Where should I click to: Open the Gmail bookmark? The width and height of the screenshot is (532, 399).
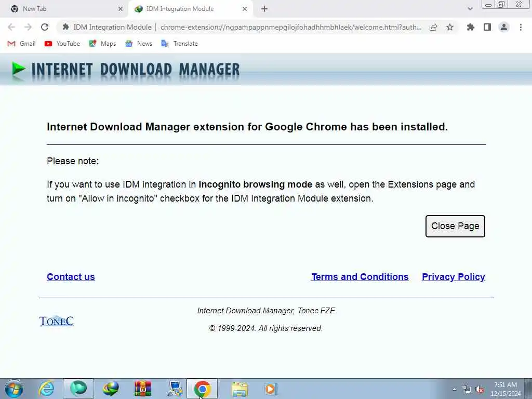pyautogui.click(x=21, y=44)
